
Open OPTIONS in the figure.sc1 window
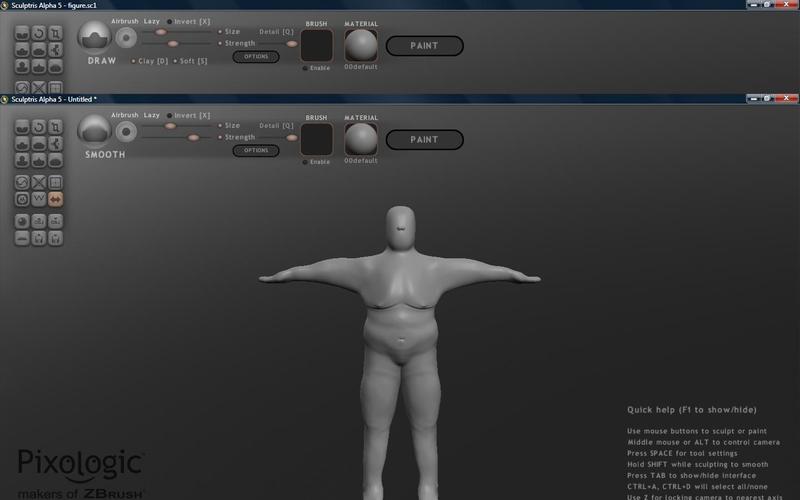coord(256,57)
